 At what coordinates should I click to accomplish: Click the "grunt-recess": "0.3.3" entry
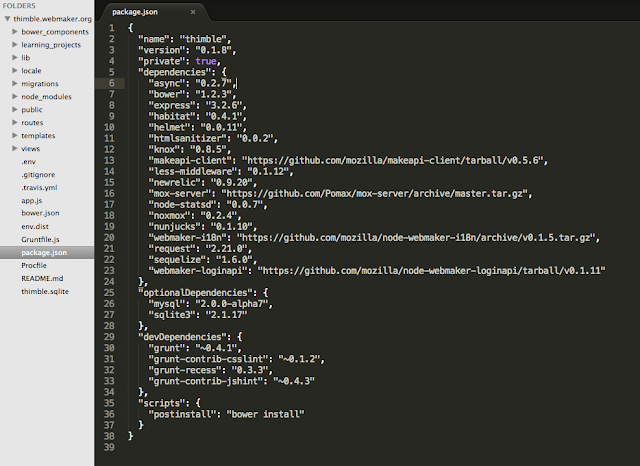(210, 370)
